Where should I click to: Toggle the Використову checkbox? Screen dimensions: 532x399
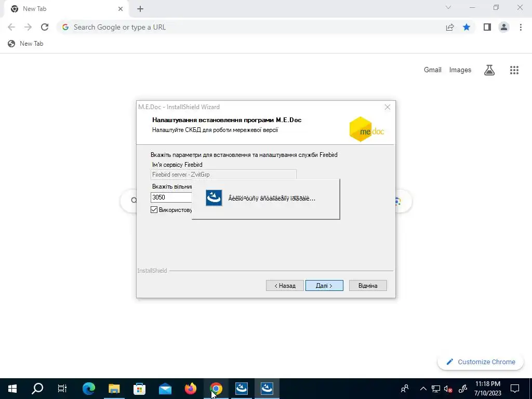[x=154, y=210]
